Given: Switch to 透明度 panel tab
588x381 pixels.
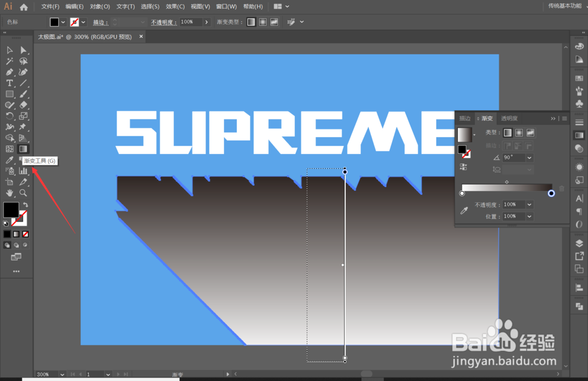Looking at the screenshot, I should pyautogui.click(x=509, y=119).
